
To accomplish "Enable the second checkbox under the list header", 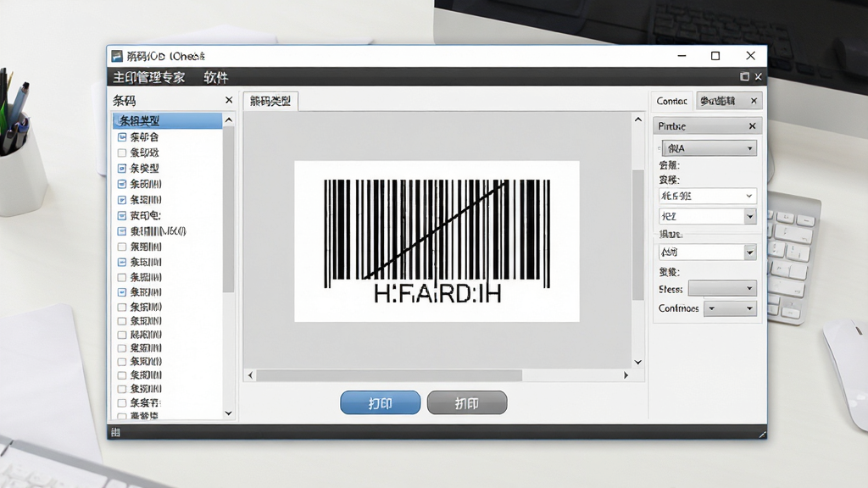I will click(x=122, y=152).
